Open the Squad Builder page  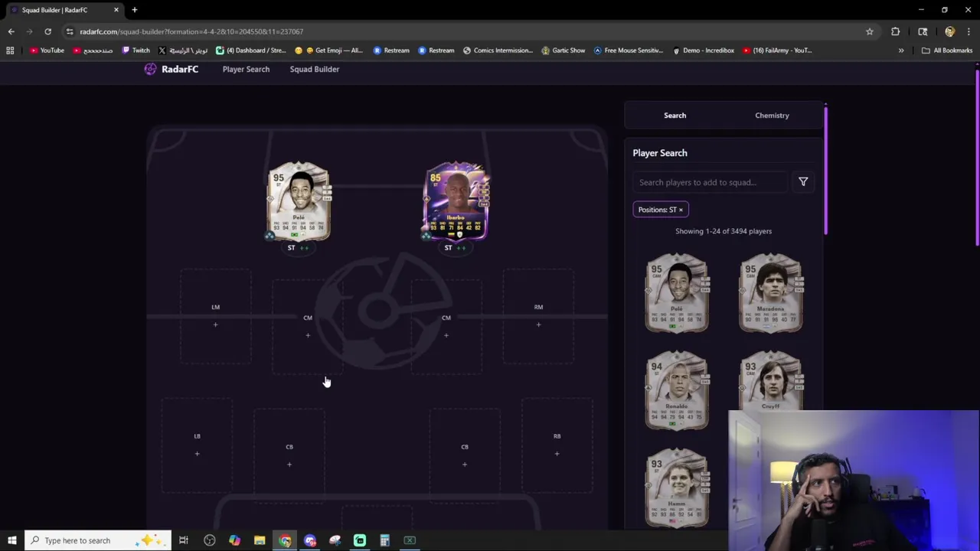click(x=314, y=69)
